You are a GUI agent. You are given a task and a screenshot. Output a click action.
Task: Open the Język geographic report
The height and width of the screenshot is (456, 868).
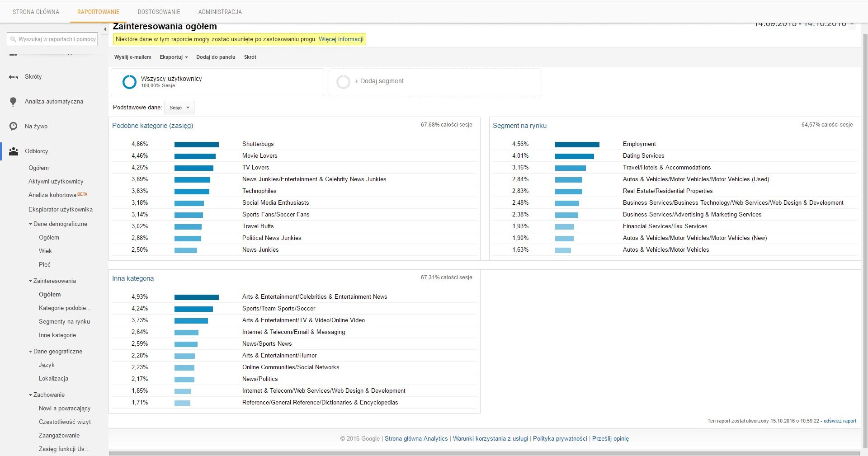[47, 365]
